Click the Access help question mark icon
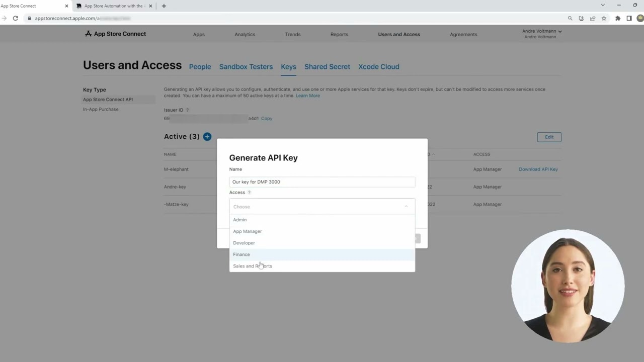This screenshot has width=644, height=362. (x=249, y=193)
